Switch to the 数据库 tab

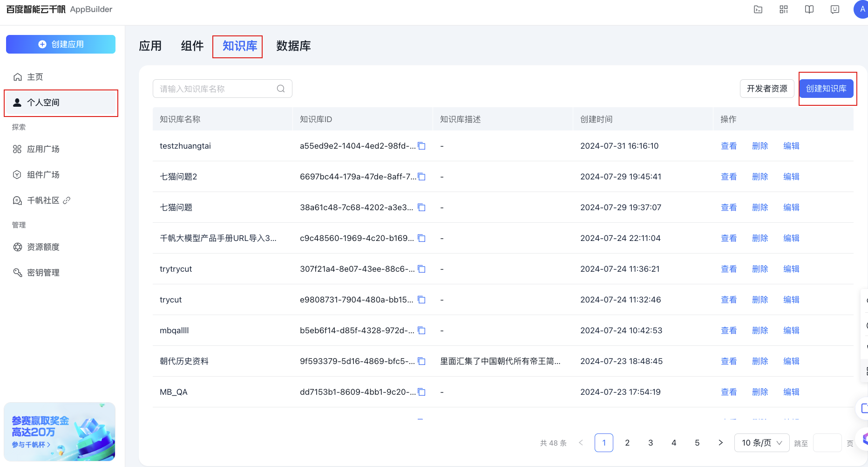point(293,46)
